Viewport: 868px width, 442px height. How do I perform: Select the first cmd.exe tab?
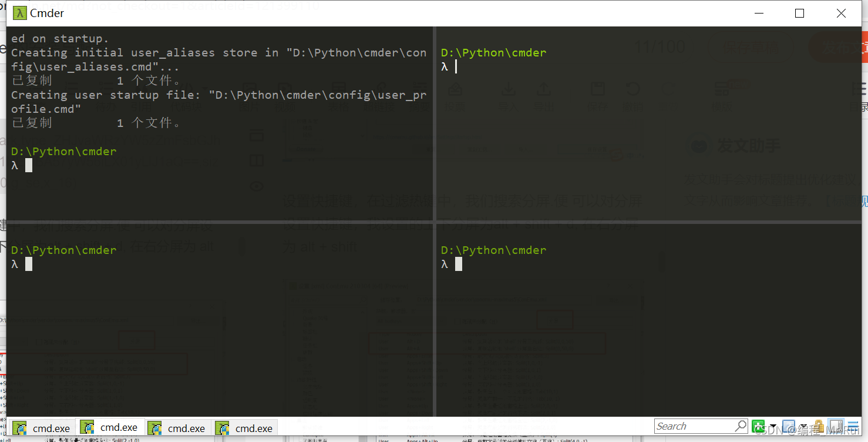click(x=42, y=428)
